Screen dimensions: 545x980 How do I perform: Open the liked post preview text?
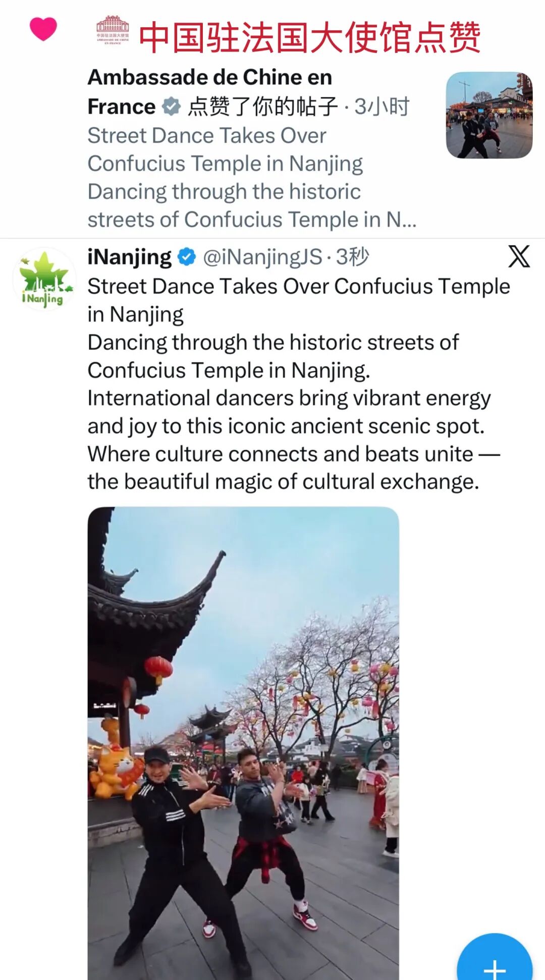[x=252, y=178]
